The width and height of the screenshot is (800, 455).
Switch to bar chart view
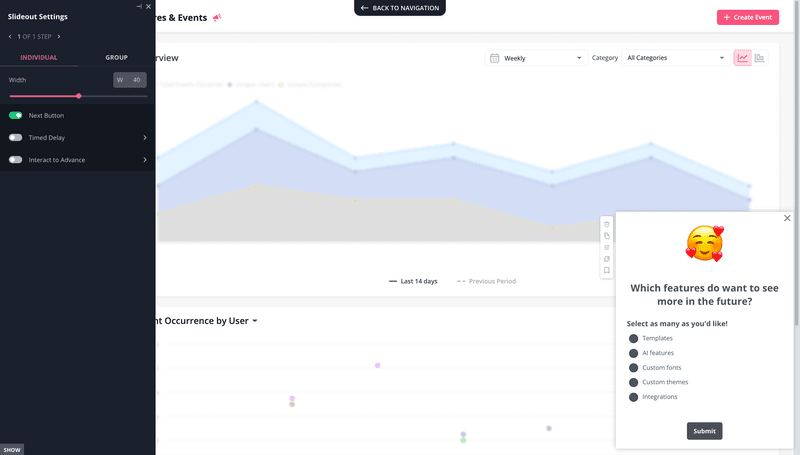tap(760, 58)
